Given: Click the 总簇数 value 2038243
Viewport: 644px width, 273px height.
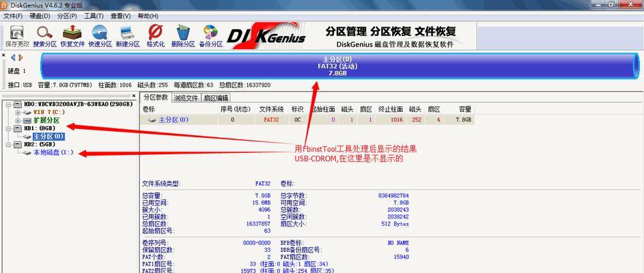Looking at the screenshot, I should coord(398,210).
